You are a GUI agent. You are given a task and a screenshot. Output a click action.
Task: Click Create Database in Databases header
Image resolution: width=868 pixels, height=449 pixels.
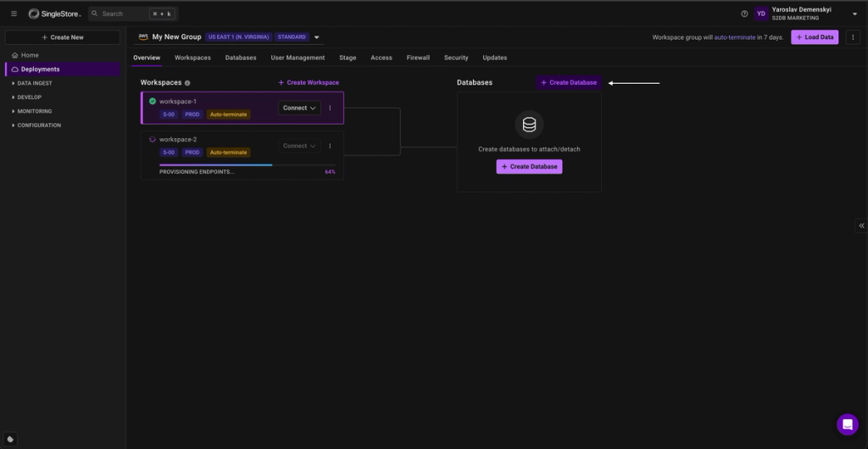coord(569,82)
